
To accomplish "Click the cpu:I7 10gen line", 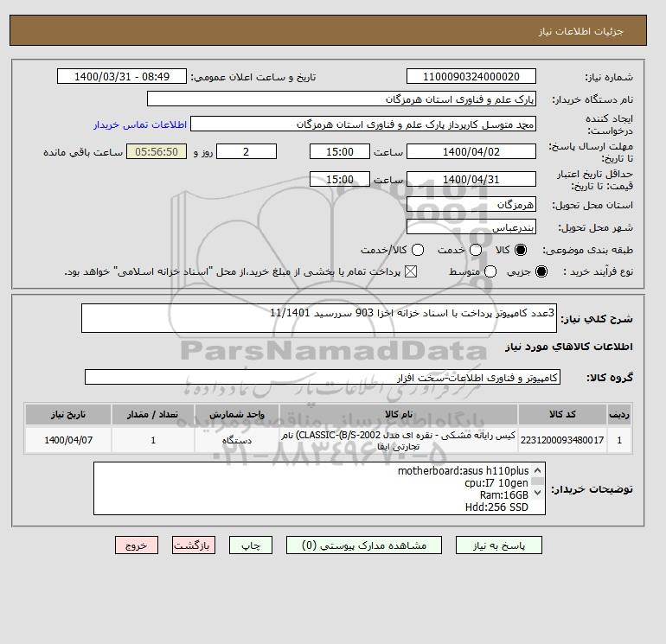I will 496,483.
